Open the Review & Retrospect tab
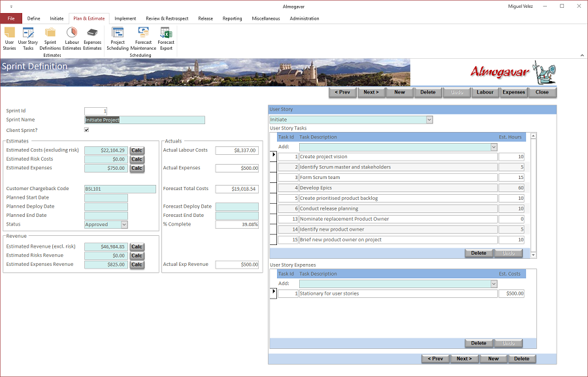Image resolution: width=588 pixels, height=377 pixels. click(167, 18)
